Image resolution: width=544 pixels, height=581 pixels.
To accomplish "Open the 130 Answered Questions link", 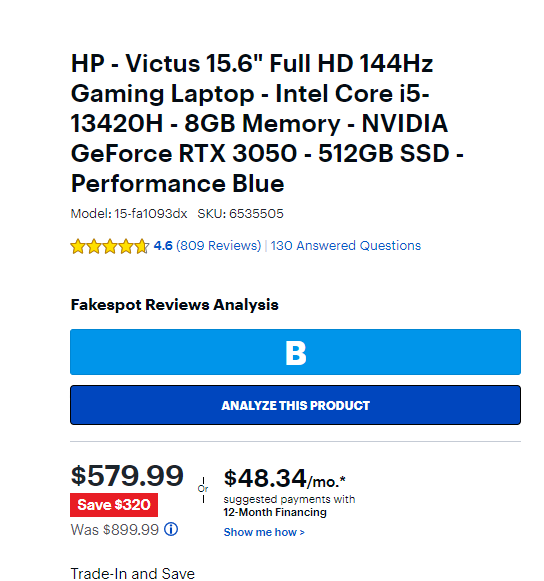I will point(346,246).
